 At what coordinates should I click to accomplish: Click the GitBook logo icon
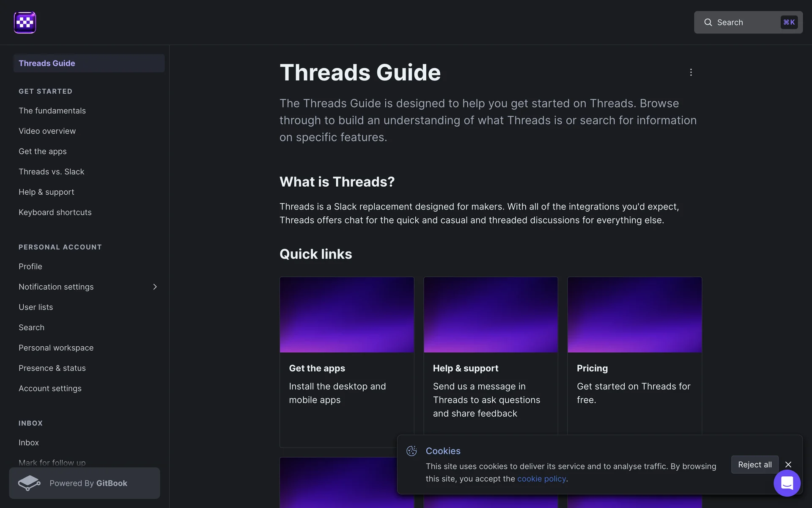pyautogui.click(x=29, y=483)
